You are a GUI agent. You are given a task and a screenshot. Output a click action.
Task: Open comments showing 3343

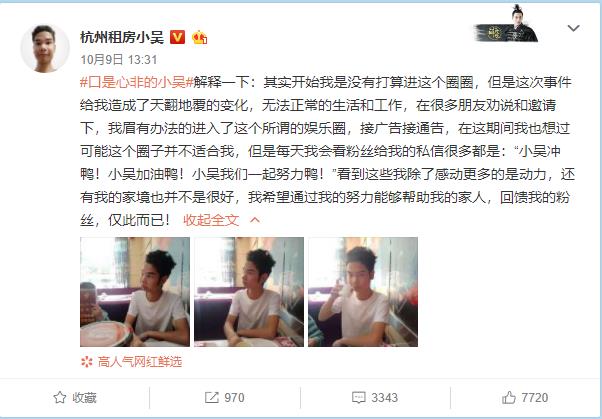(375, 397)
